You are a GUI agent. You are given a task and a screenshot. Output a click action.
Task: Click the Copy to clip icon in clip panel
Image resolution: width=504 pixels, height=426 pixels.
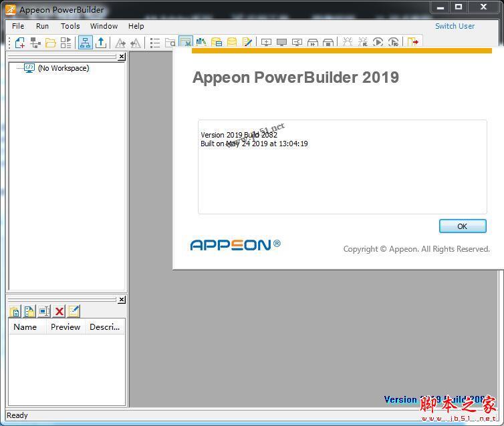tap(29, 311)
